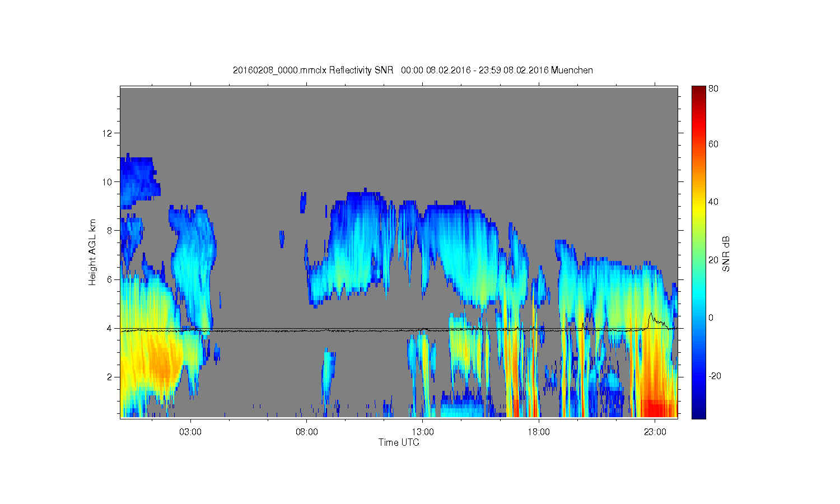840x504 pixels.
Task: Click the colorbar value -20
Action: (x=715, y=376)
